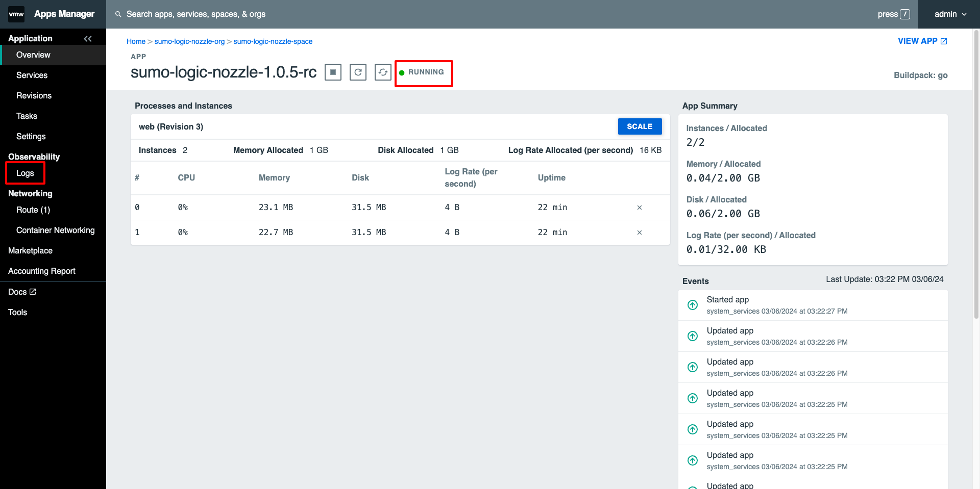Open the admin user dropdown

point(950,14)
